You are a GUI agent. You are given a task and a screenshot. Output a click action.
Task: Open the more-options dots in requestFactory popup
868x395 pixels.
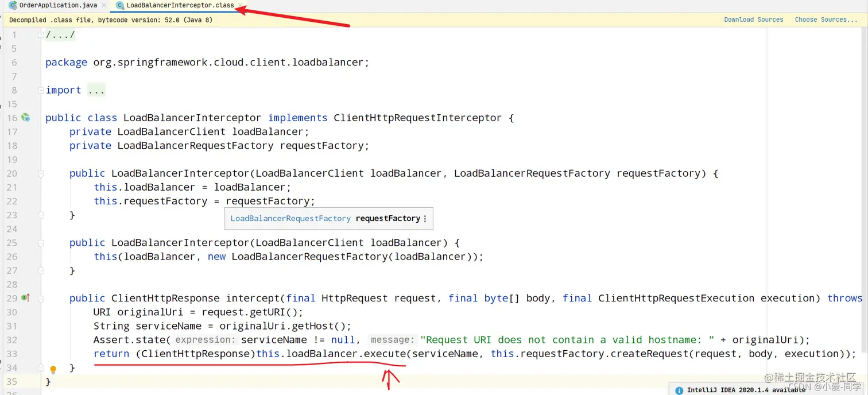coord(425,219)
